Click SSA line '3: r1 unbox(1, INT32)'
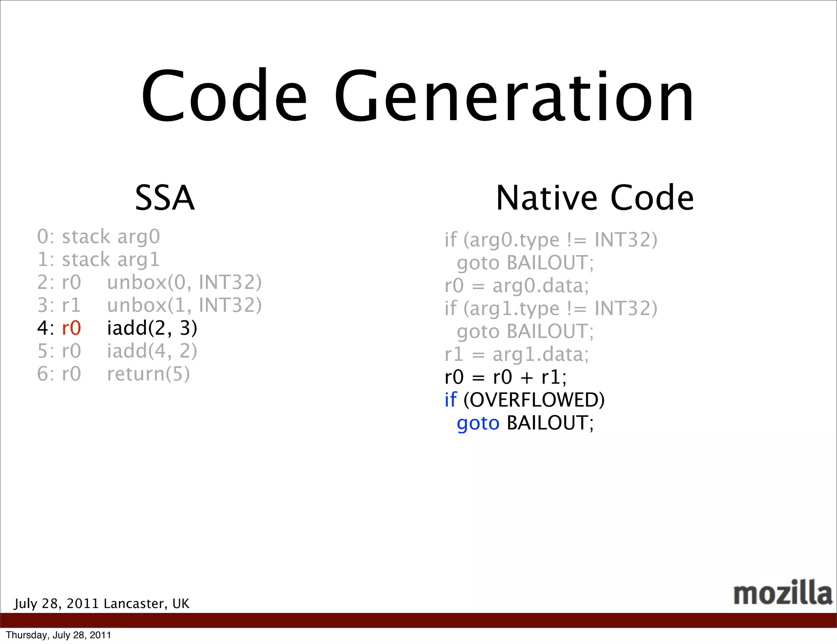 coord(150,305)
